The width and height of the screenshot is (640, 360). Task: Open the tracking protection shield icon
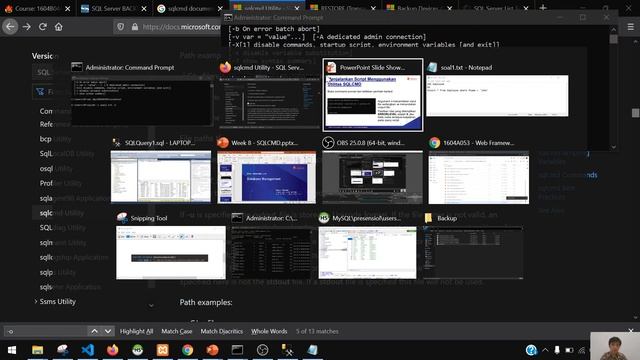pos(120,27)
